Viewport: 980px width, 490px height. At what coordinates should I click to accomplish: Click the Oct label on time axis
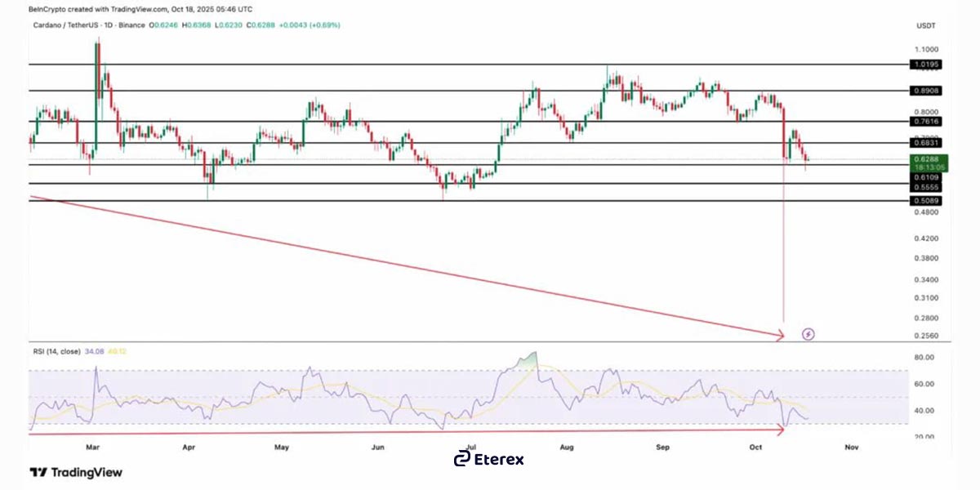755,448
